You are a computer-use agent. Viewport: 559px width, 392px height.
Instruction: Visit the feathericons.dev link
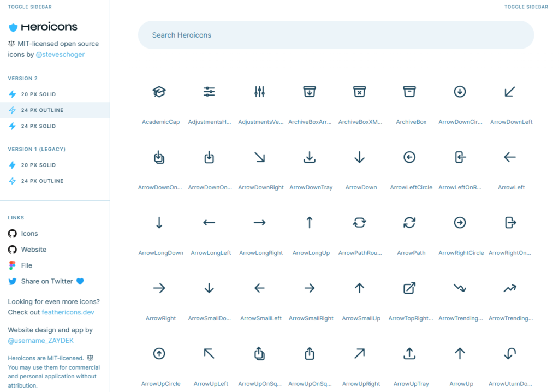coord(68,312)
